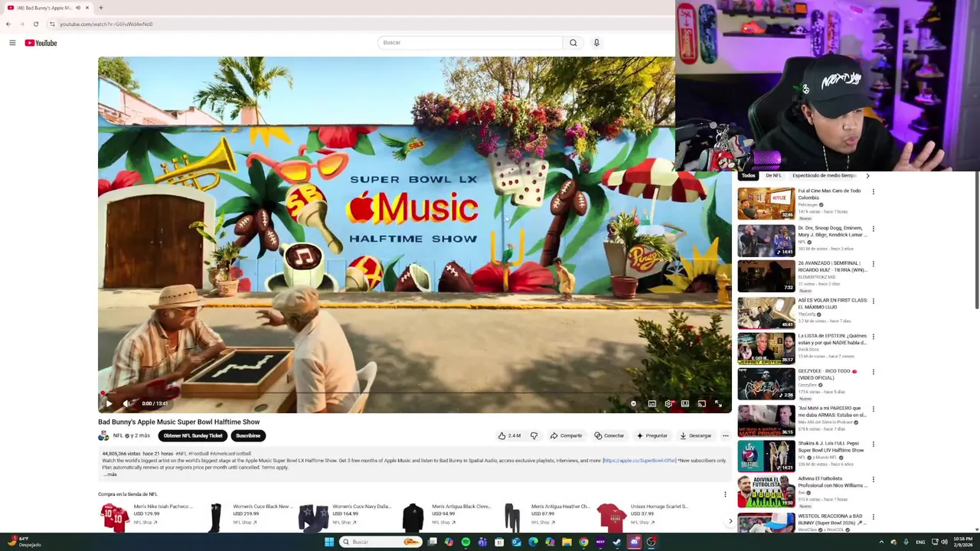This screenshot has height=551, width=980.
Task: Open the Dr. Dre, Snoop Dogg video title
Action: (x=832, y=231)
